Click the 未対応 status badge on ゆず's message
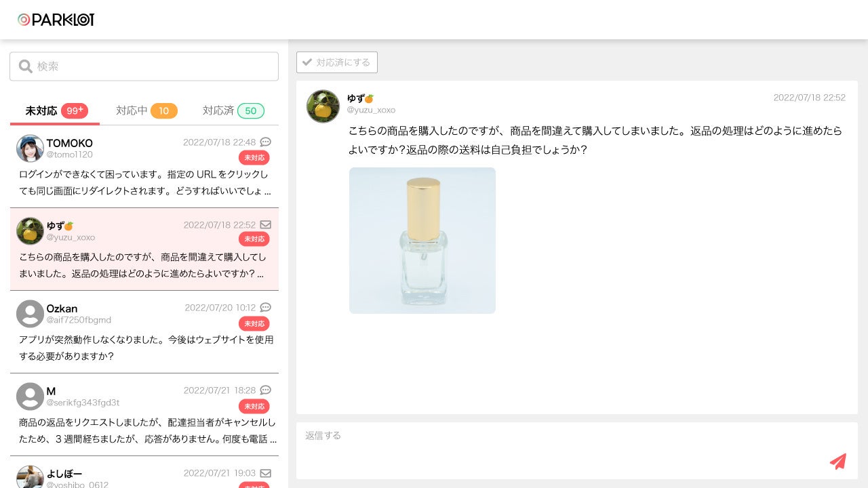The image size is (868, 488). 254,239
